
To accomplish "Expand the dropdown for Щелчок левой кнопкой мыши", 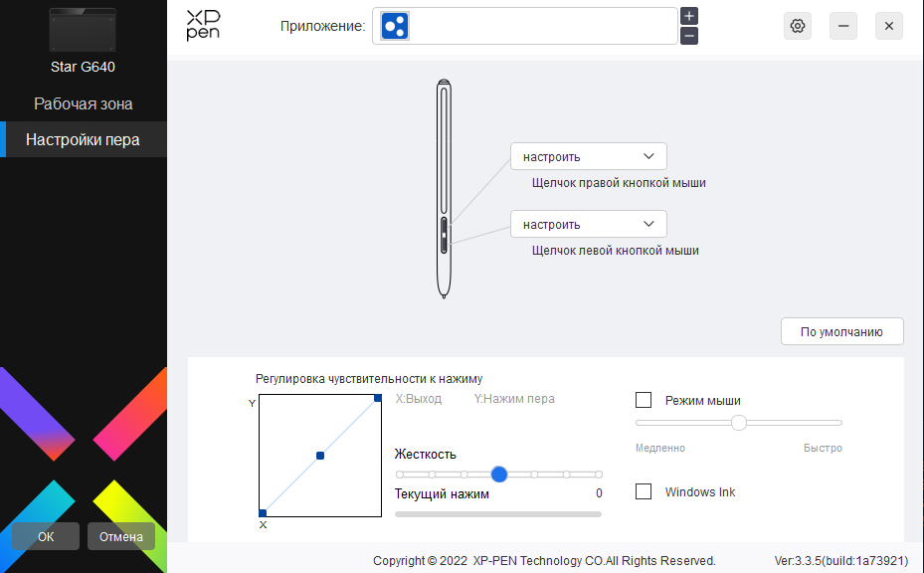I will [588, 224].
